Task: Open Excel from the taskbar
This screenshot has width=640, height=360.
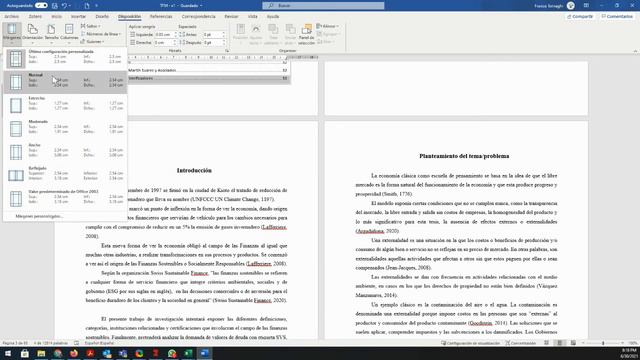Action: click(x=188, y=353)
